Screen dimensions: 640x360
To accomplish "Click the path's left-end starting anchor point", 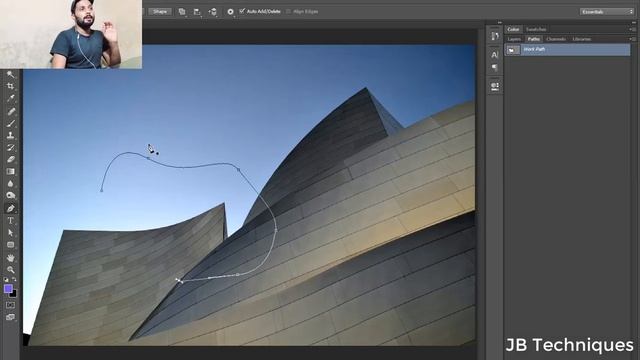I will click(102, 190).
